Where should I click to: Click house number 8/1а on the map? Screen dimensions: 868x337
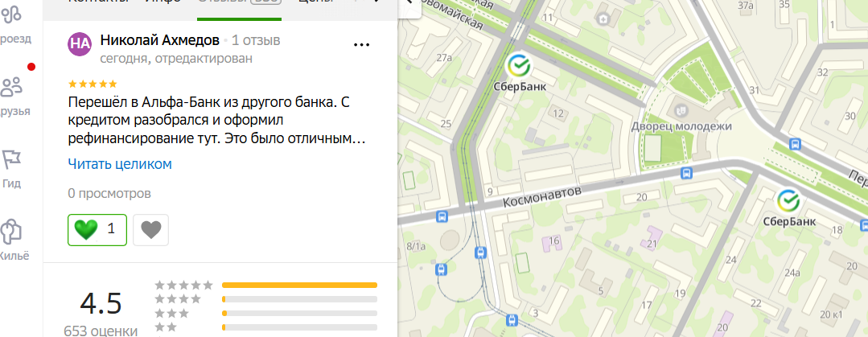[x=414, y=247]
